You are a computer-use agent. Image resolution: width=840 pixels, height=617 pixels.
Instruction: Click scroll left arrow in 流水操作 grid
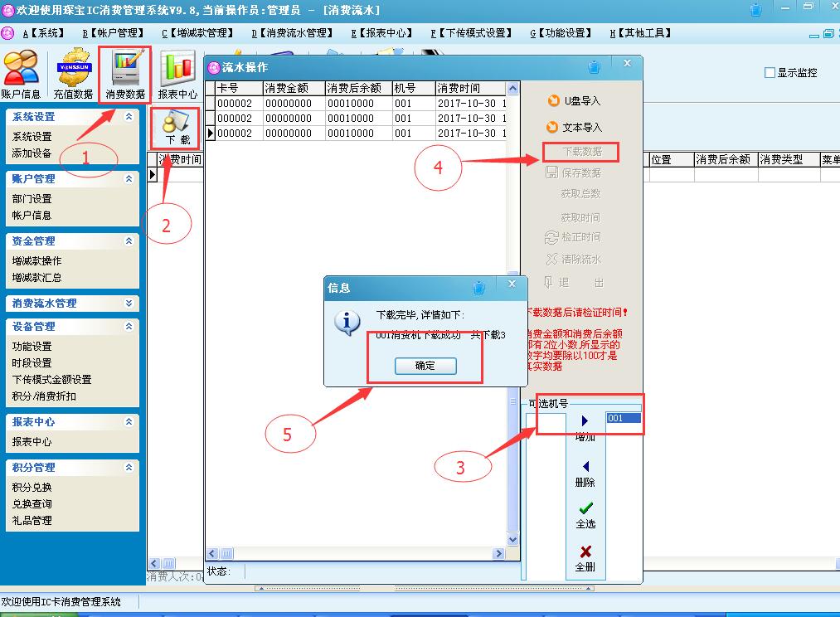[x=212, y=554]
